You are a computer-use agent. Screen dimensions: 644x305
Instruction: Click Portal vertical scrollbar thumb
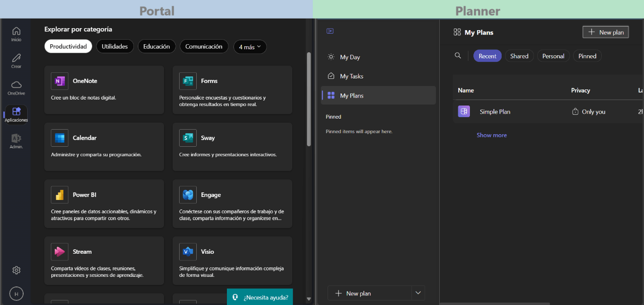309,99
